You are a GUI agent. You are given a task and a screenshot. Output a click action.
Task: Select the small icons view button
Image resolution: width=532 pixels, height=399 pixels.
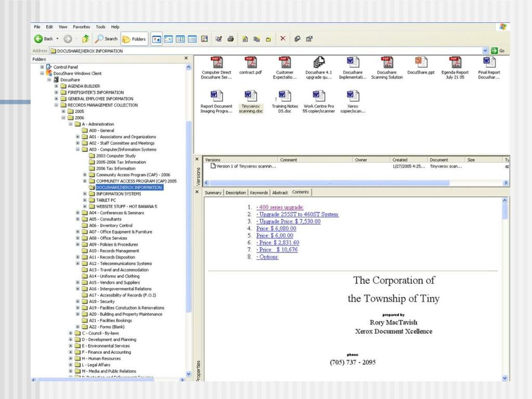tap(168, 39)
